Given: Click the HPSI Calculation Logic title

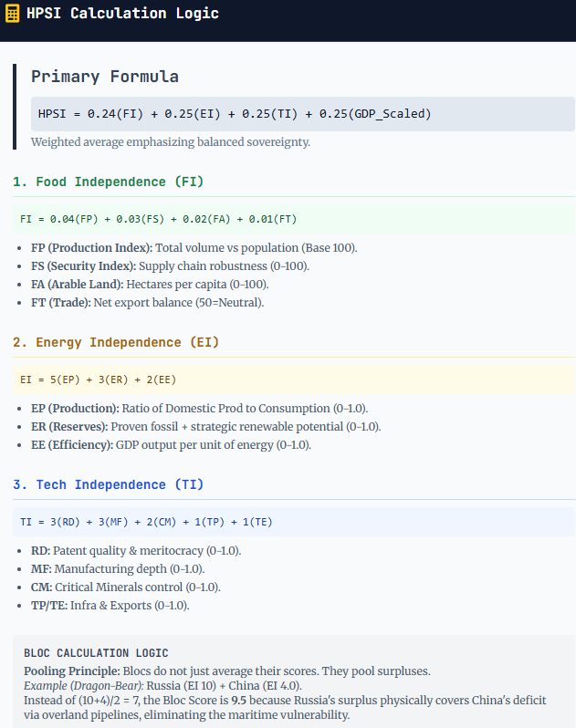Looking at the screenshot, I should tap(122, 15).
